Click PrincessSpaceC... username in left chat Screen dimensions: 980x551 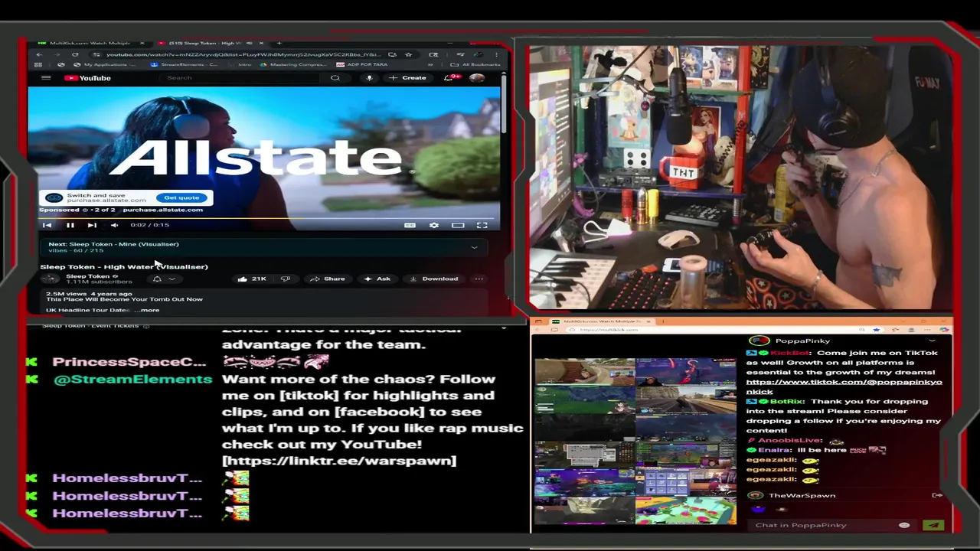pyautogui.click(x=129, y=362)
